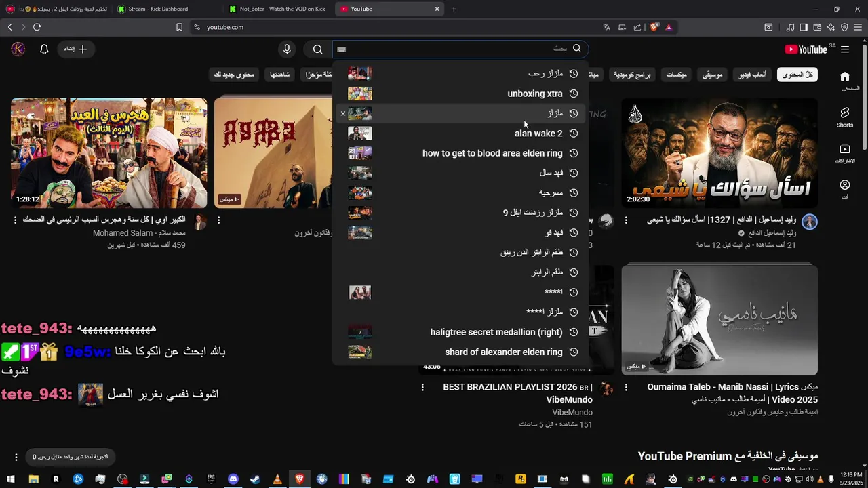
Task: Click the voice search microphone icon
Action: [287, 49]
